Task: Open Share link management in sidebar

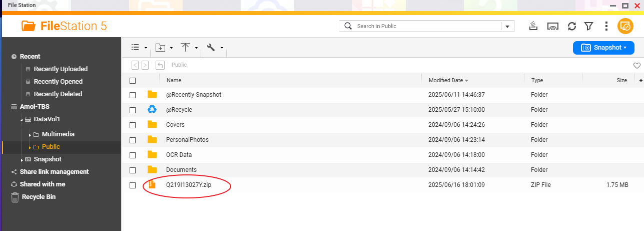Action: point(54,172)
